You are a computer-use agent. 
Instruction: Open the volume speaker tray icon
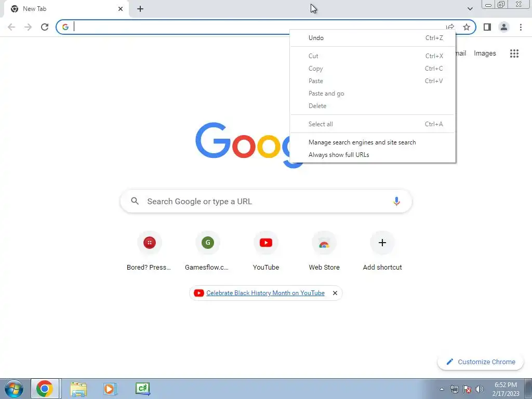(x=480, y=389)
